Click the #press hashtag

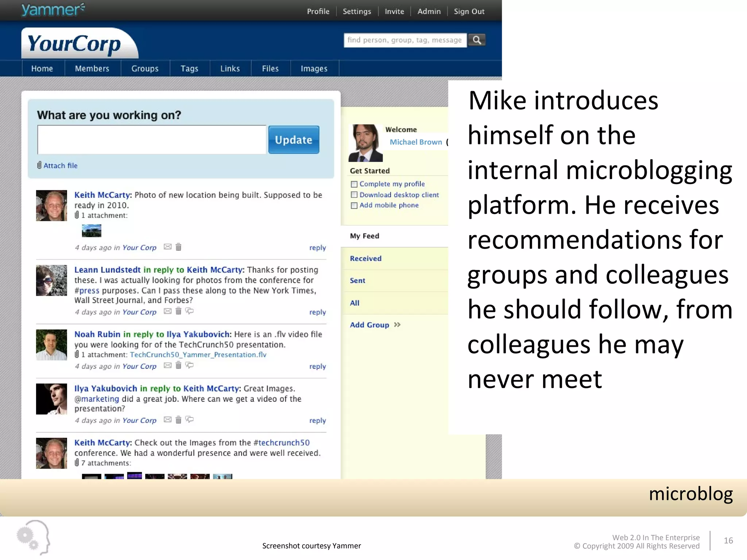87,291
